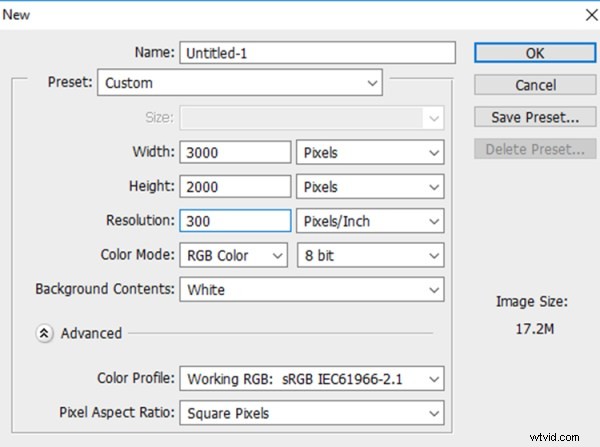The image size is (600, 447).
Task: Collapse the Advanced section chevron icon
Action: click(44, 334)
